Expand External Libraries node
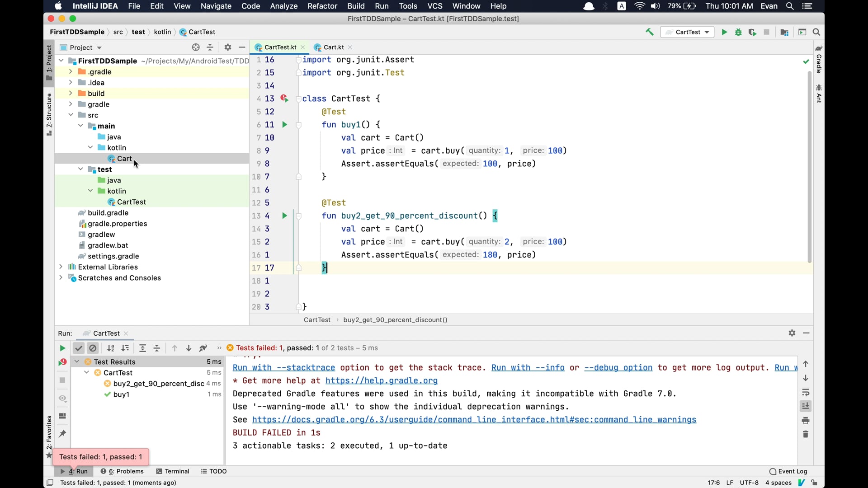Viewport: 868px width, 488px height. tap(61, 267)
